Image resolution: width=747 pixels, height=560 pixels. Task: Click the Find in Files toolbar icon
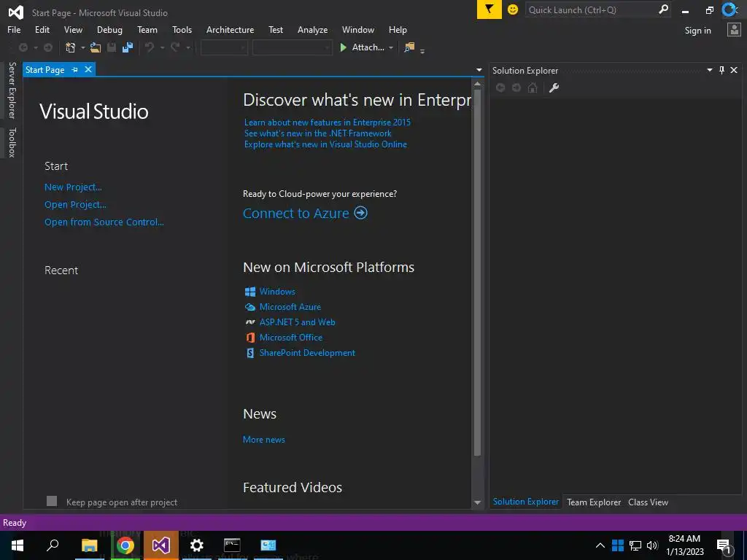point(409,47)
